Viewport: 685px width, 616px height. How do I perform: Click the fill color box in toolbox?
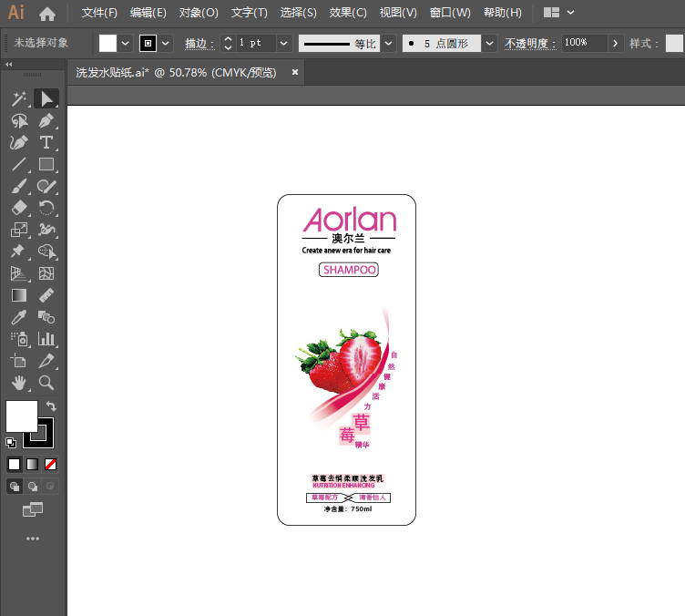tap(21, 416)
